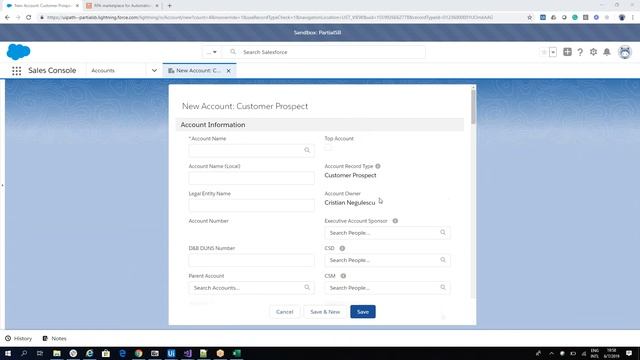This screenshot has width=640, height=360.
Task: Open Visual Studio from taskbar
Action: tap(187, 353)
